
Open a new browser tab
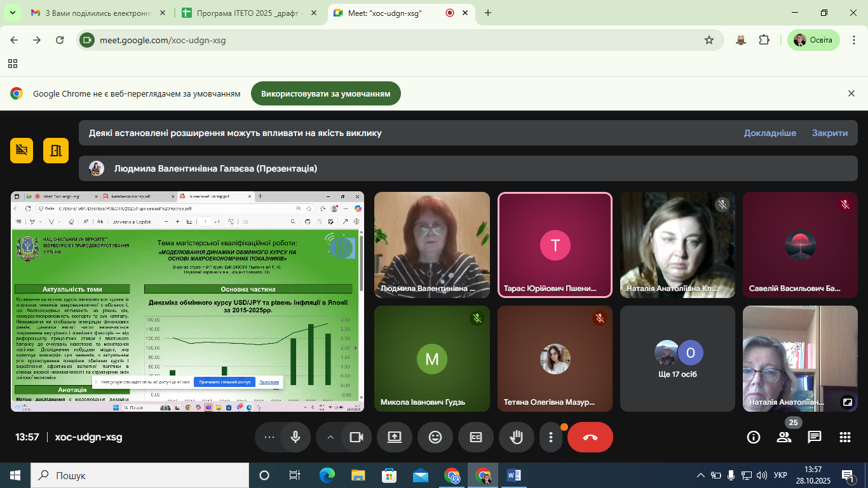pos(488,13)
